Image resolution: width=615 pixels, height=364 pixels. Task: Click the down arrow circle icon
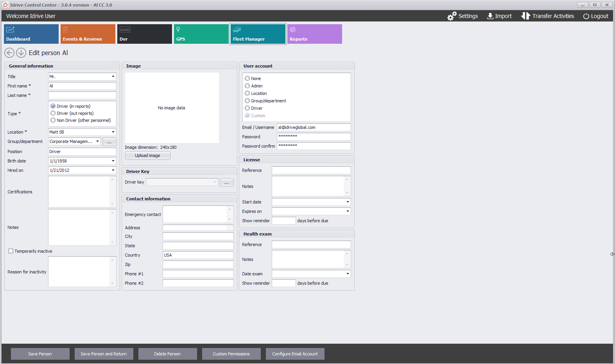[21, 53]
